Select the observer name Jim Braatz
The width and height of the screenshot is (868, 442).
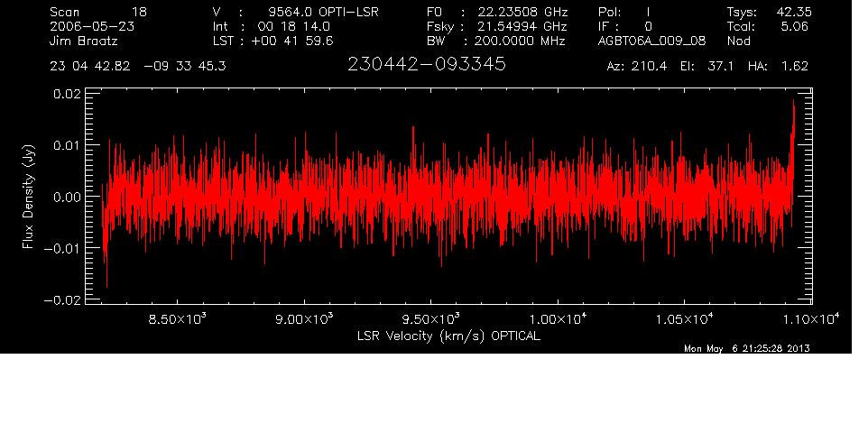85,41
